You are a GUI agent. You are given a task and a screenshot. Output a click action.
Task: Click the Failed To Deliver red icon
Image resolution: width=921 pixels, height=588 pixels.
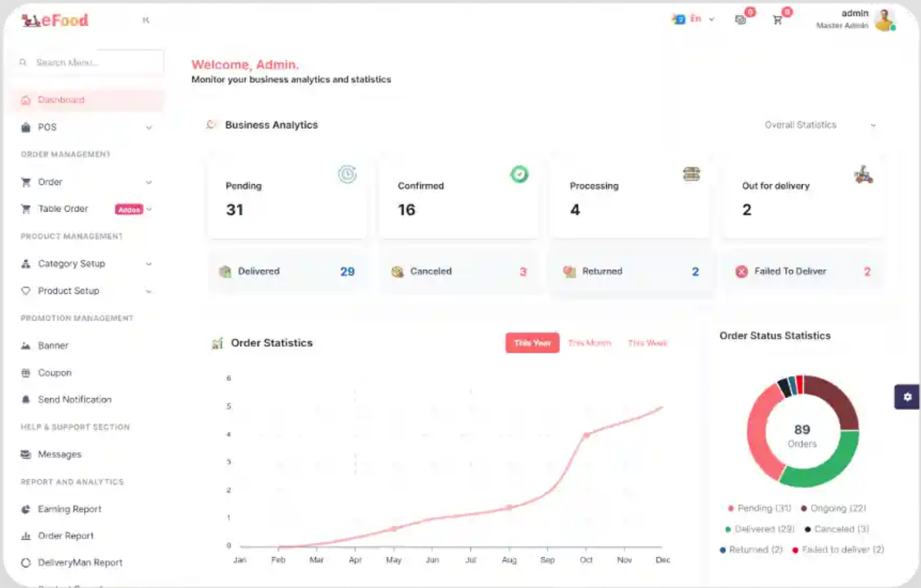pyautogui.click(x=741, y=271)
